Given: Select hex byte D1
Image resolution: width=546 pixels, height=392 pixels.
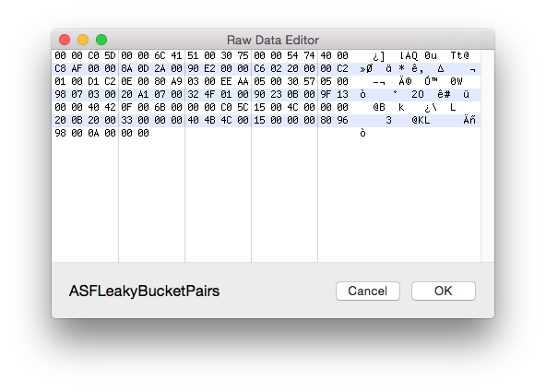Looking at the screenshot, I should coord(93,81).
